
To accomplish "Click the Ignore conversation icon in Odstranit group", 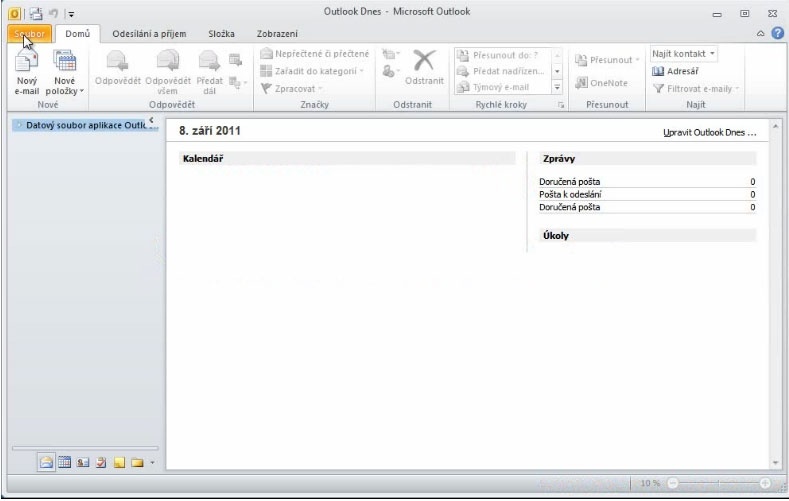I will (x=390, y=54).
